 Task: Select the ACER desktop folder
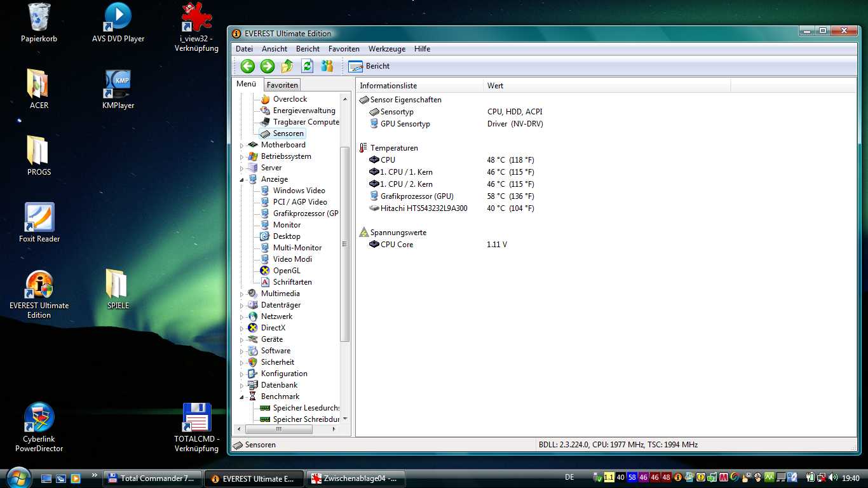tap(39, 89)
